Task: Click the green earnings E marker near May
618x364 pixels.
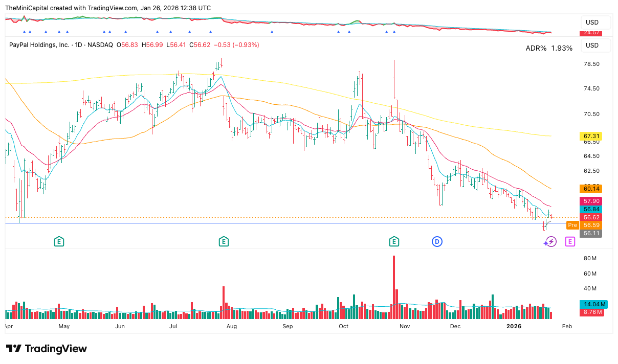Action: point(59,241)
